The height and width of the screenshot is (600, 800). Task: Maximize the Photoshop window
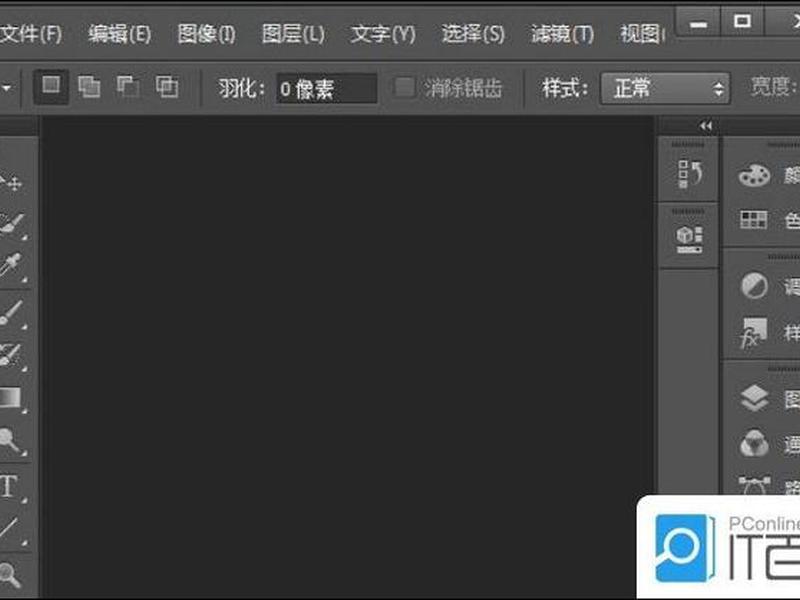742,22
